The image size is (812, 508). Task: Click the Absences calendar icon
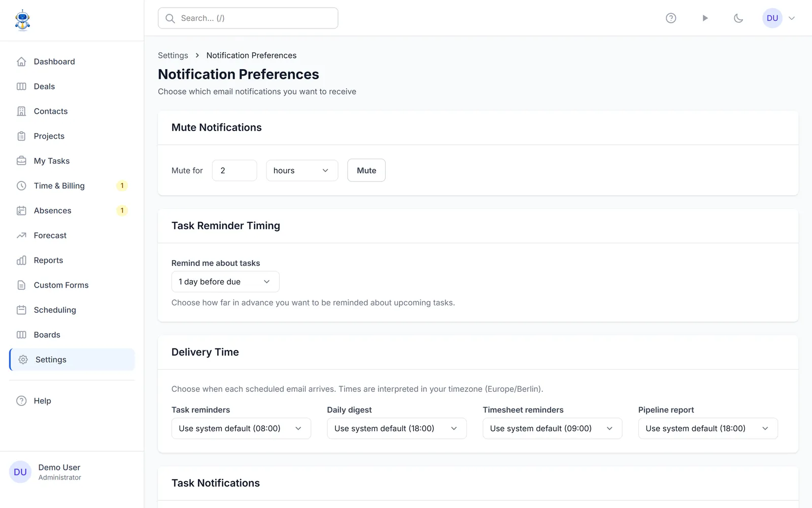[x=21, y=211]
